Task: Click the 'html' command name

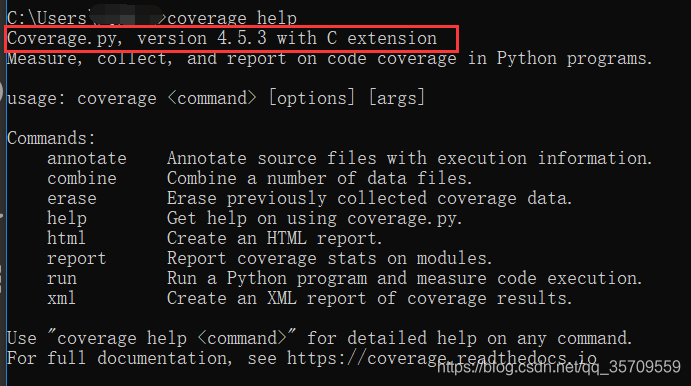Action: (66, 238)
